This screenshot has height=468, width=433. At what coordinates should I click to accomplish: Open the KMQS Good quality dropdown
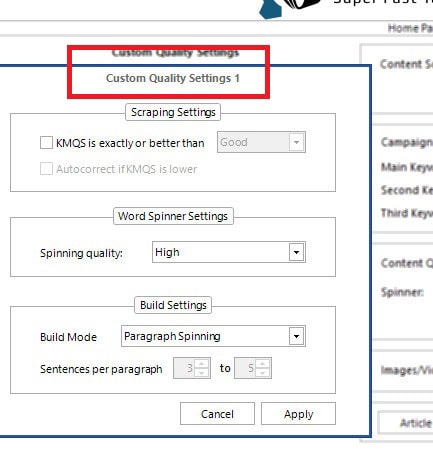click(261, 142)
